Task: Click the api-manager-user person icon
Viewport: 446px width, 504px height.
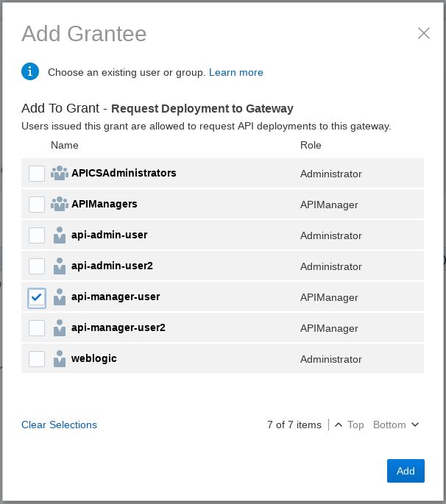Action: click(x=60, y=297)
